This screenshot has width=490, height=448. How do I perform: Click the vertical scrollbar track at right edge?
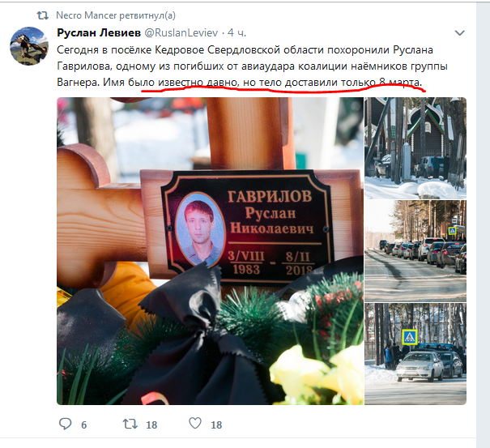coord(484,224)
